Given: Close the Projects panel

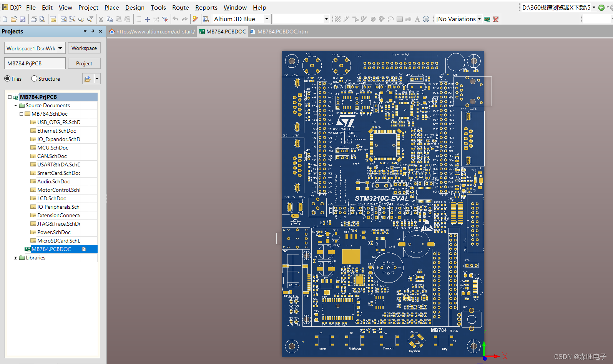Looking at the screenshot, I should [x=100, y=31].
